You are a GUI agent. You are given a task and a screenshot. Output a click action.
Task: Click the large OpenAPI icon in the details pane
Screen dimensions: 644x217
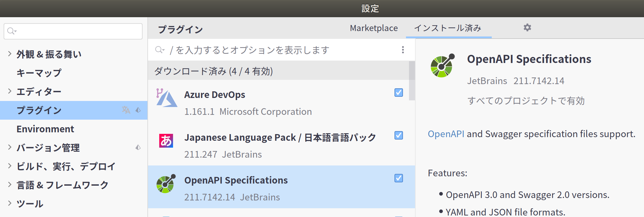coord(443,65)
